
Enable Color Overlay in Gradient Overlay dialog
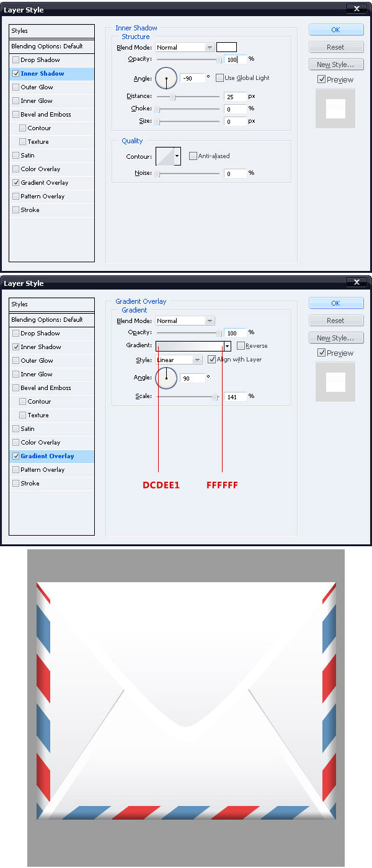tap(15, 443)
